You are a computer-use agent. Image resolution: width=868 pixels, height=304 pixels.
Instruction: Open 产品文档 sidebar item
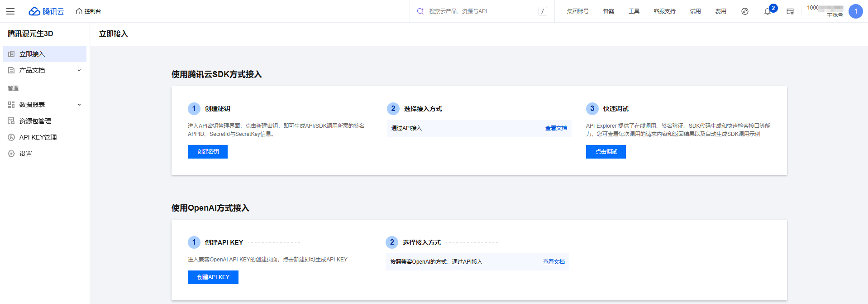click(45, 70)
